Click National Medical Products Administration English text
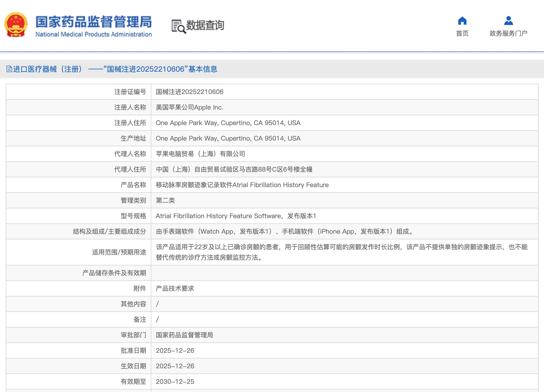Image resolution: width=544 pixels, height=392 pixels. point(94,34)
